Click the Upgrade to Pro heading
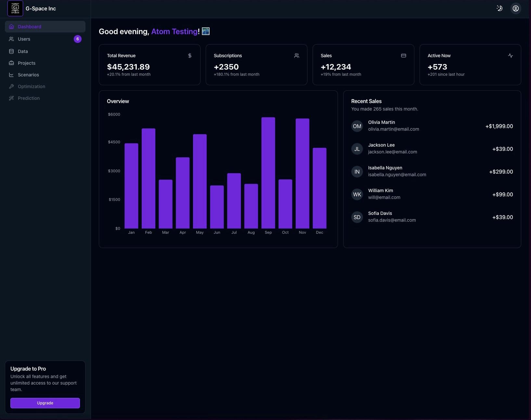Screen dimensions: 531x420 [x=28, y=369]
